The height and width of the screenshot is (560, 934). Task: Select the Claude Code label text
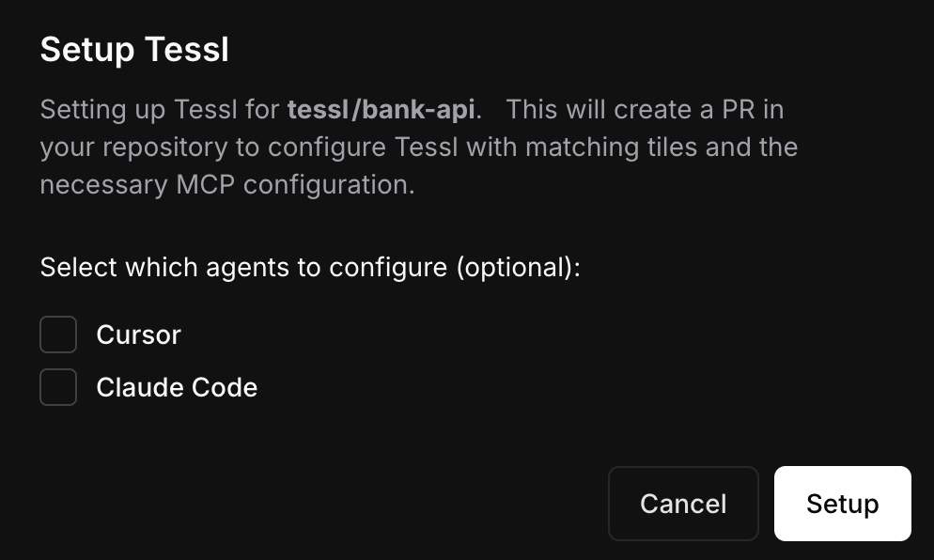click(x=177, y=387)
